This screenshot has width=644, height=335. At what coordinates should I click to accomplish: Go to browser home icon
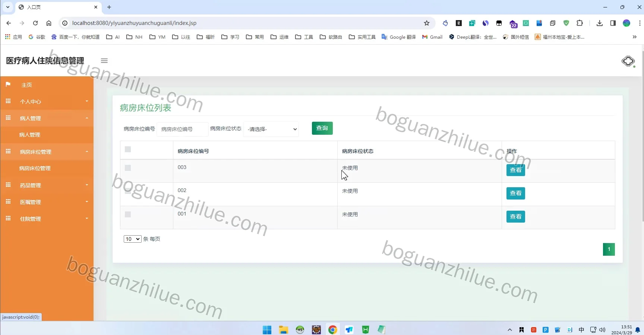(x=49, y=23)
